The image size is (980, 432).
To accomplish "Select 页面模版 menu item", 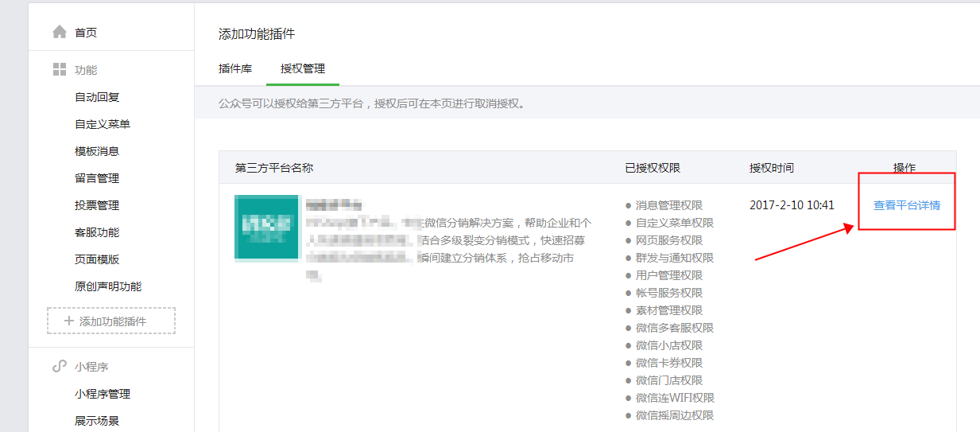I will pyautogui.click(x=97, y=259).
